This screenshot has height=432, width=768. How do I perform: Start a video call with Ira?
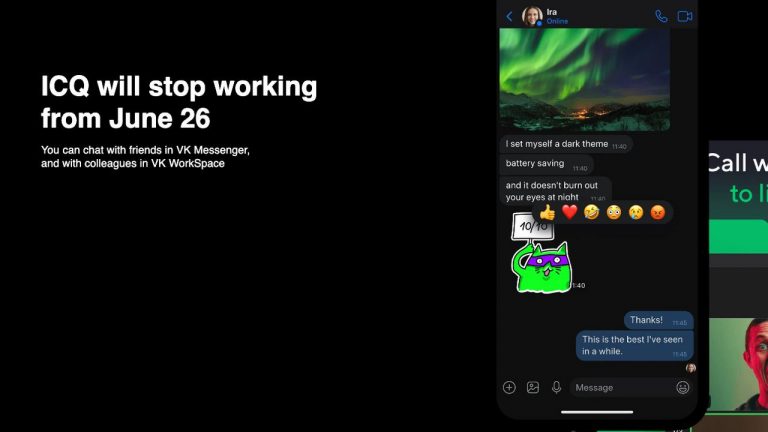pyautogui.click(x=685, y=16)
